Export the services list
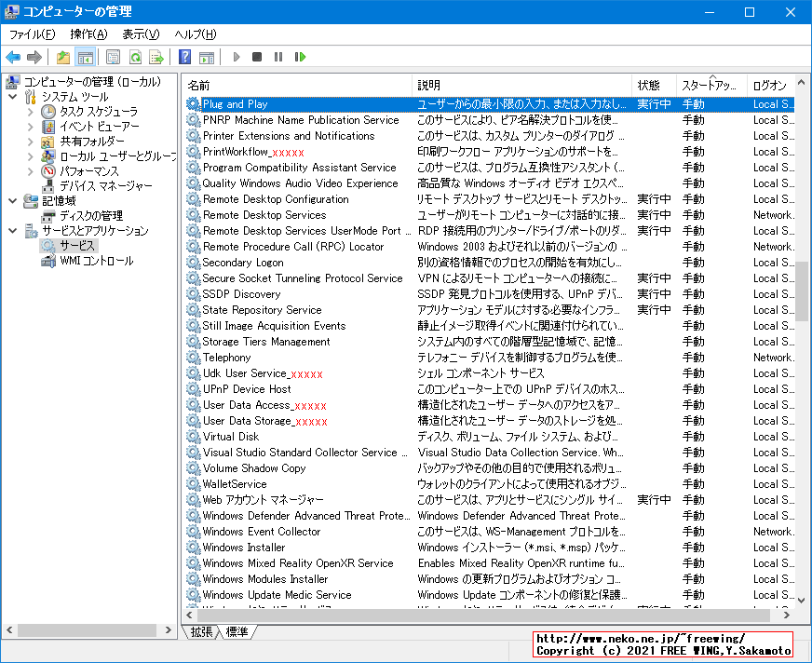Image resolution: width=812 pixels, height=663 pixels. click(x=157, y=57)
